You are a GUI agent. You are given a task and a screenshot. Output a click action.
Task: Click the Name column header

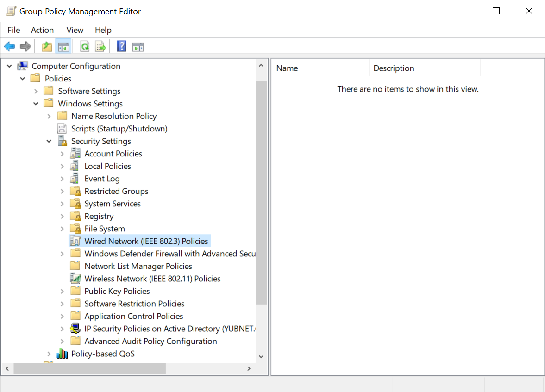pos(319,68)
